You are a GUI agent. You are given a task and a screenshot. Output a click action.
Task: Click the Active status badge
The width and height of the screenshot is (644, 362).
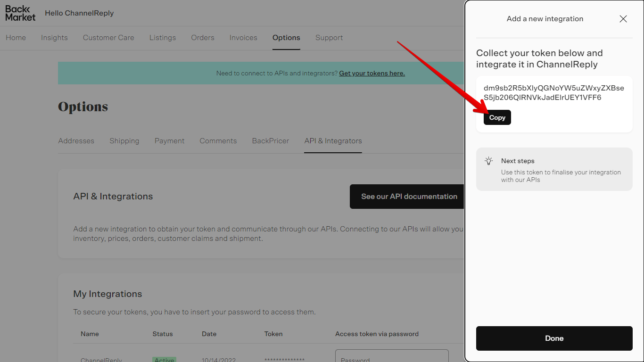[x=164, y=360]
